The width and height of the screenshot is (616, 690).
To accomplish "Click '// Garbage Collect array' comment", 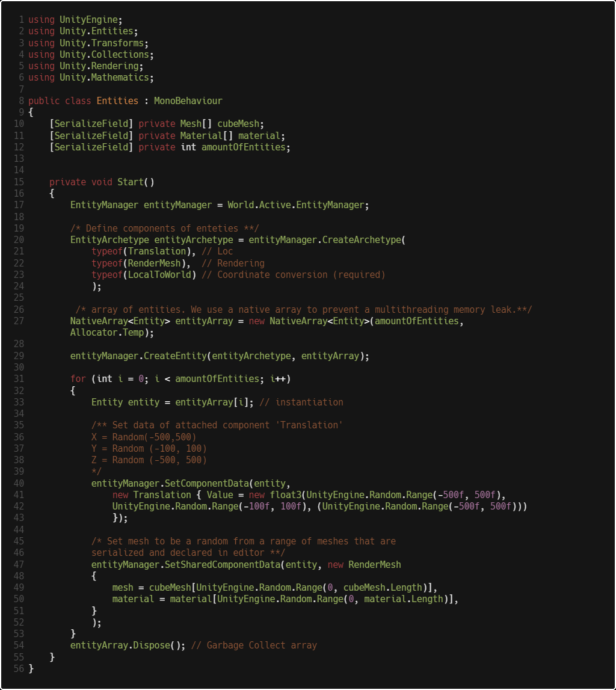I will 254,645.
